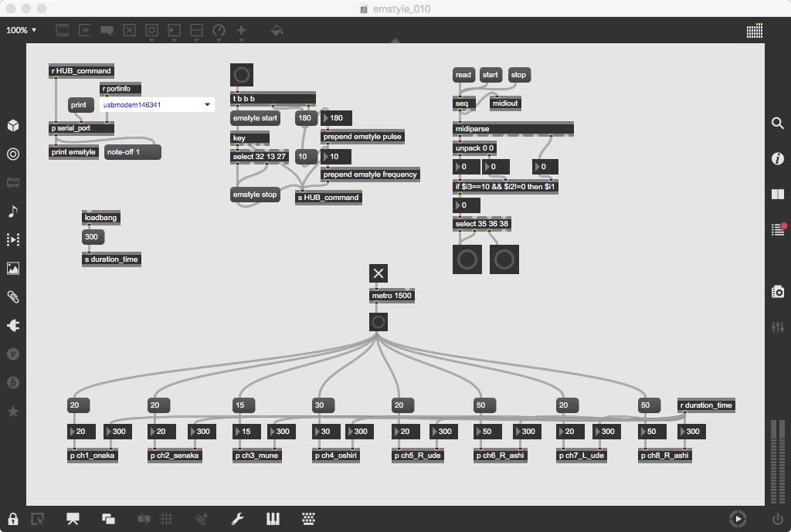Open the Audio note sidebar icon
The height and width of the screenshot is (532, 791).
tap(13, 211)
